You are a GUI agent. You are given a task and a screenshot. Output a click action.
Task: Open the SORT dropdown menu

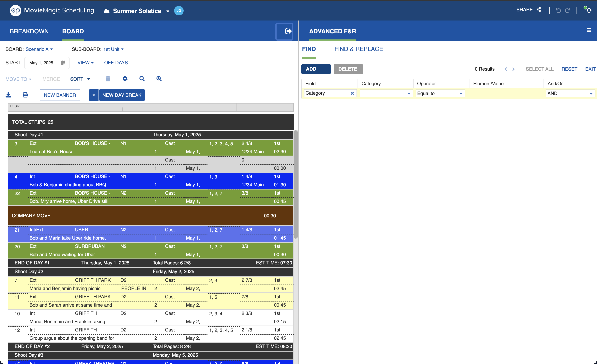[80, 79]
